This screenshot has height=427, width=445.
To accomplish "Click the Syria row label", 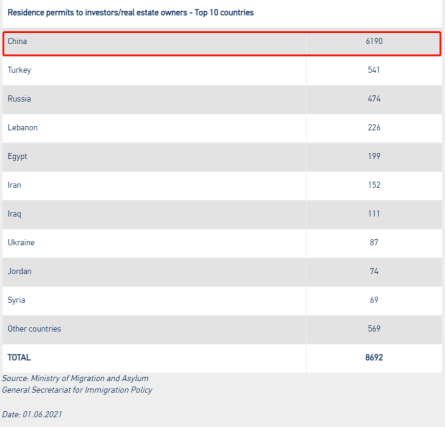I will (16, 300).
